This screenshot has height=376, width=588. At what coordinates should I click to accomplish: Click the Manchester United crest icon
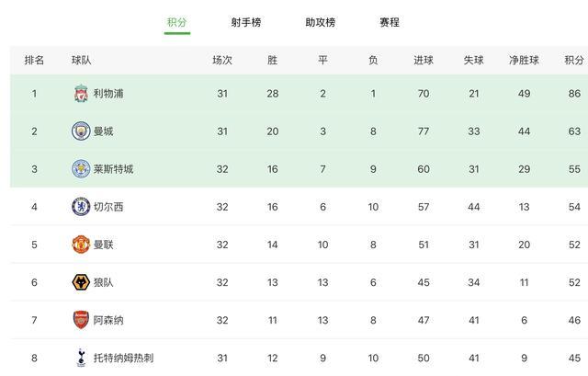tap(81, 245)
